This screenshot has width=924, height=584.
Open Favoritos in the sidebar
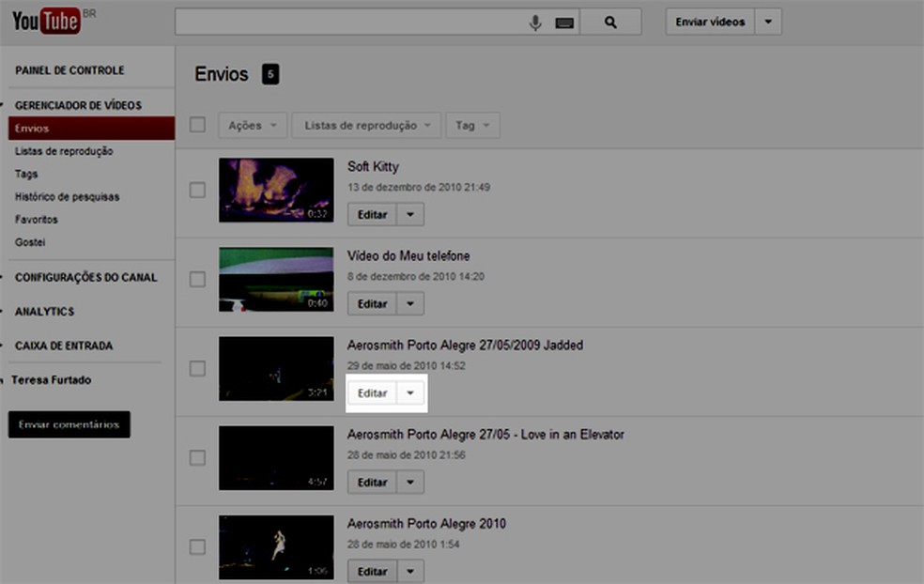point(36,219)
